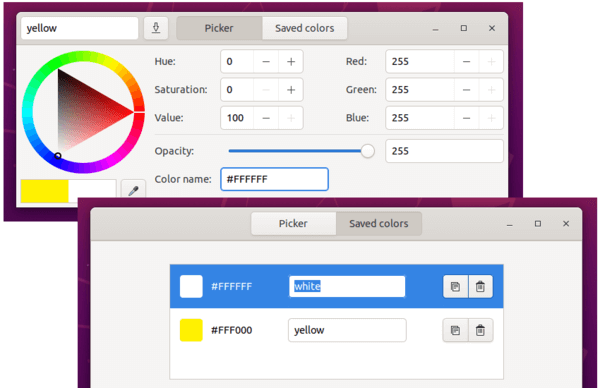Decrease the Red channel value

pyautogui.click(x=466, y=62)
